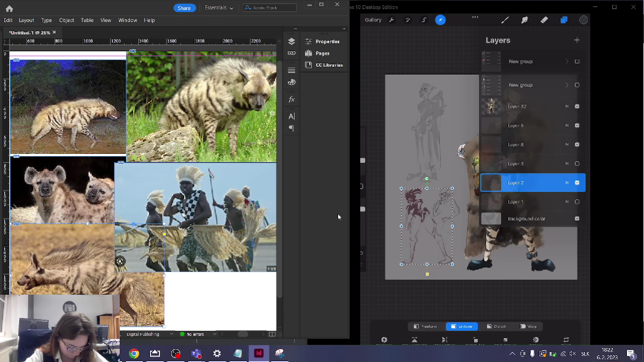Open the Digital Publishing preflight dropdown
This screenshot has height=362, width=644.
(x=172, y=334)
